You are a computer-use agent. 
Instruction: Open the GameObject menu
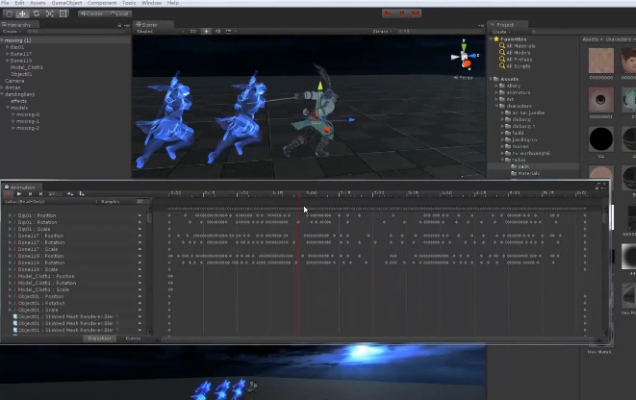coord(62,3)
